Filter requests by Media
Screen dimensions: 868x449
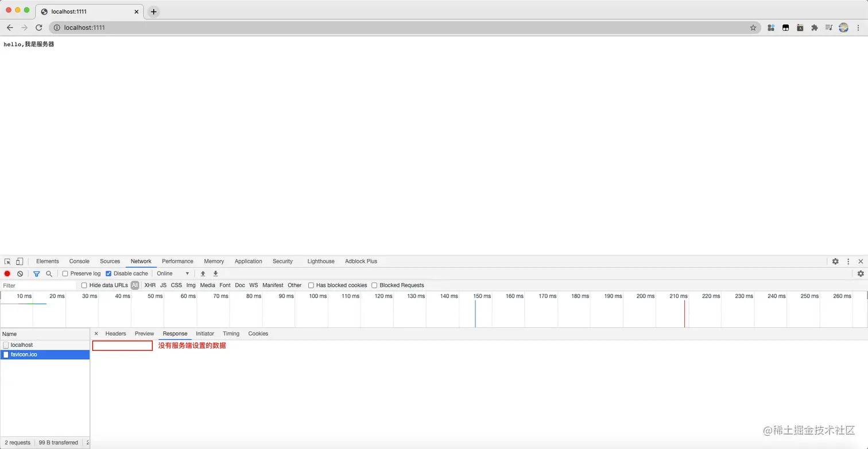pos(207,285)
